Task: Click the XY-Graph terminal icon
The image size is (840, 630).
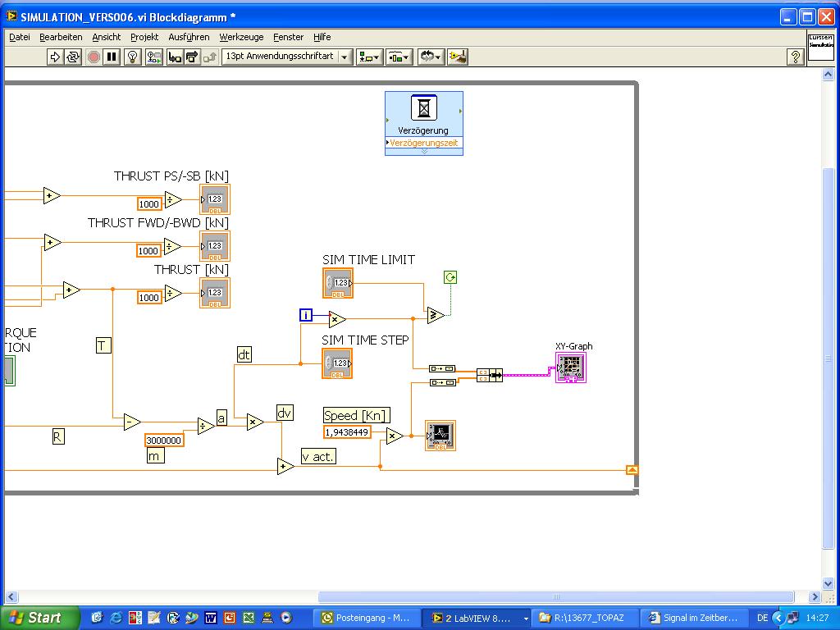Action: (x=570, y=367)
